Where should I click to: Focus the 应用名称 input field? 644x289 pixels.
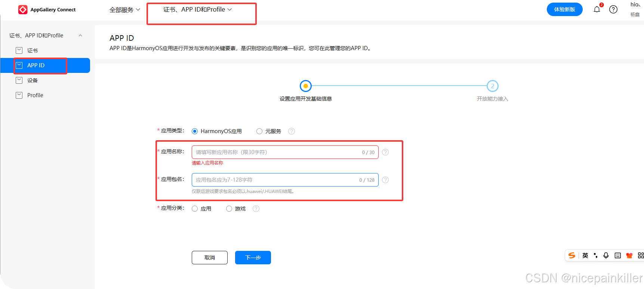click(x=285, y=152)
